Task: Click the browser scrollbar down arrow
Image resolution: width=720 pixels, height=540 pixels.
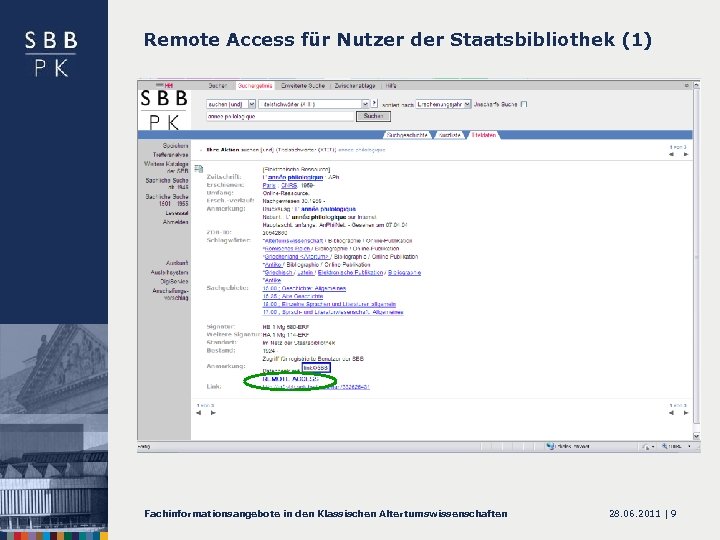Action: click(696, 436)
